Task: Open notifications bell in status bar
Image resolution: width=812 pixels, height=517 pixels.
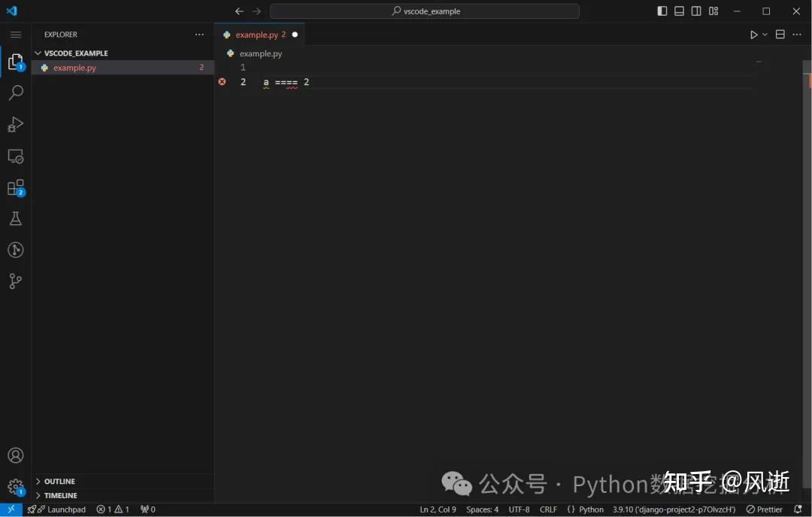Action: click(x=798, y=509)
